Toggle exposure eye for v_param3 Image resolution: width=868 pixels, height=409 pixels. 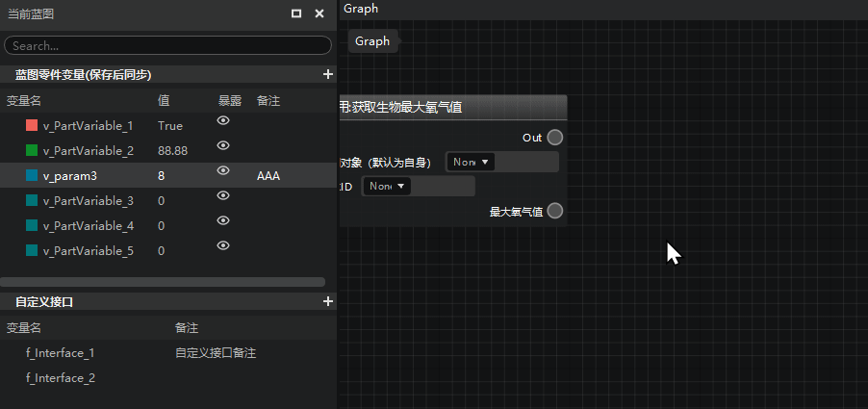click(223, 170)
